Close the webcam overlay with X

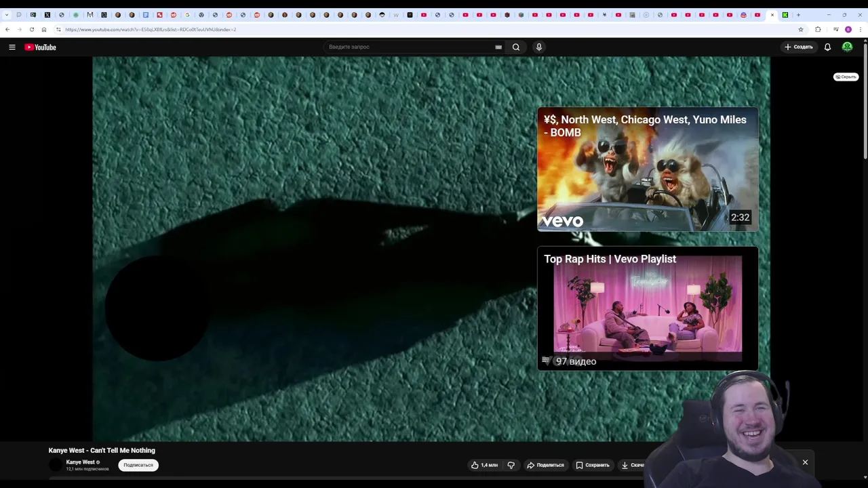click(x=805, y=462)
